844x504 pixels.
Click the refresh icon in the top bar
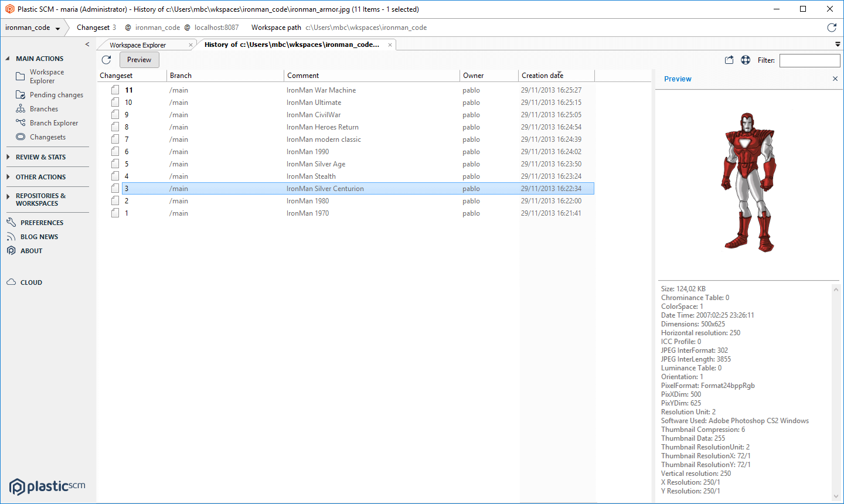click(x=831, y=28)
